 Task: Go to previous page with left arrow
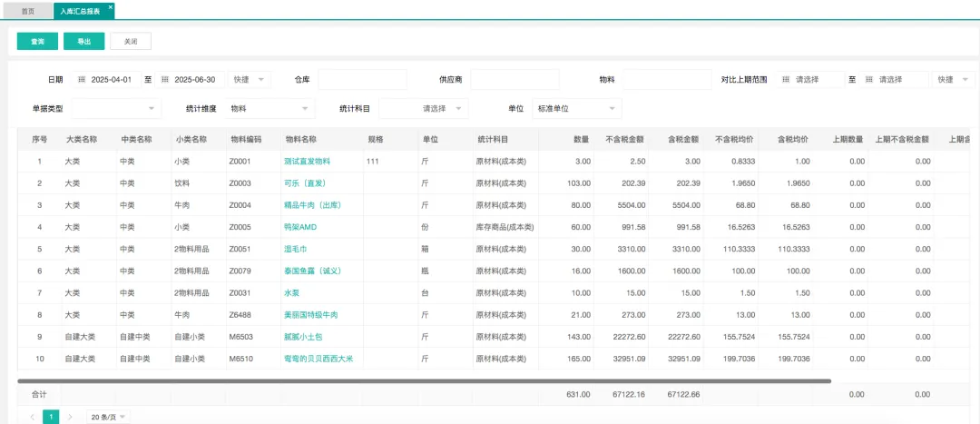pyautogui.click(x=33, y=417)
